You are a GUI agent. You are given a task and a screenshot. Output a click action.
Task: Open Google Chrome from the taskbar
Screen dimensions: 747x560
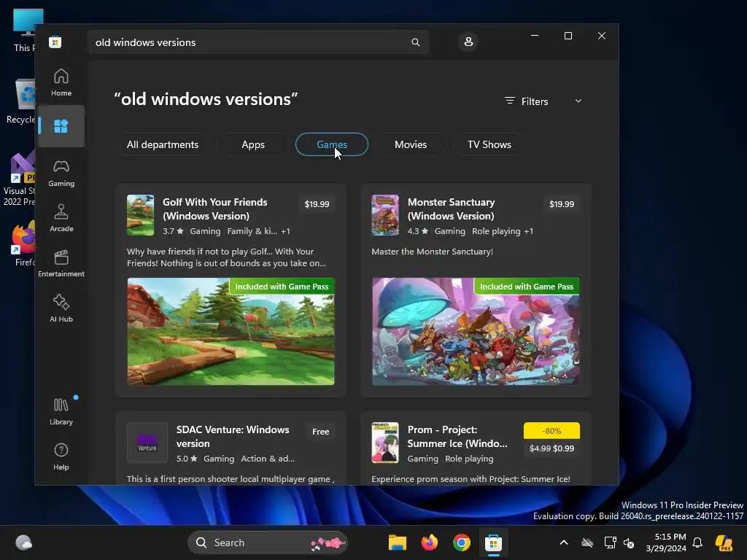click(x=461, y=542)
